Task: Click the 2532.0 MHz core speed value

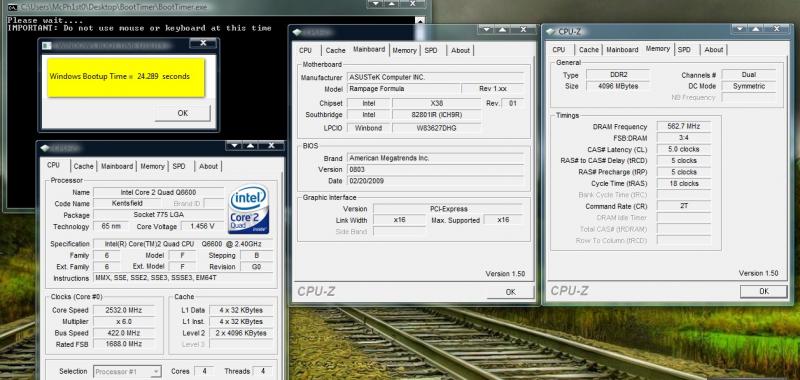Action: [x=124, y=310]
